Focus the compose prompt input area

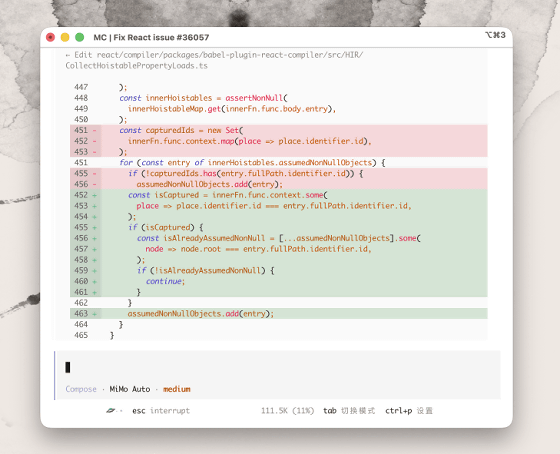[279, 367]
